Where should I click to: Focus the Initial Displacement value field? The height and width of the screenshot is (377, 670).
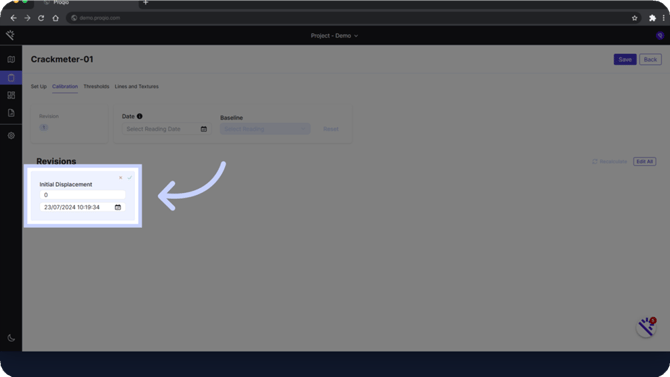[x=82, y=195]
